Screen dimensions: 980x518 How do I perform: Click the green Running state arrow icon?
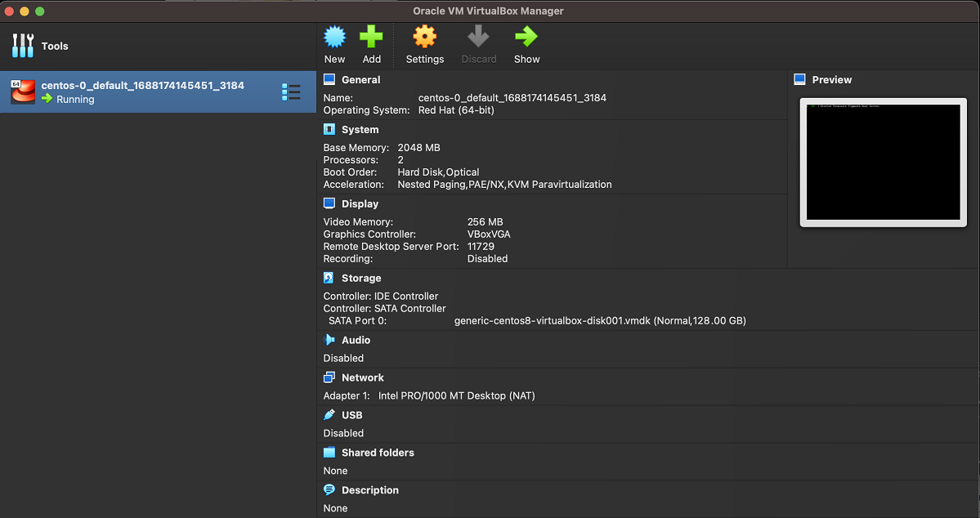pyautogui.click(x=47, y=99)
